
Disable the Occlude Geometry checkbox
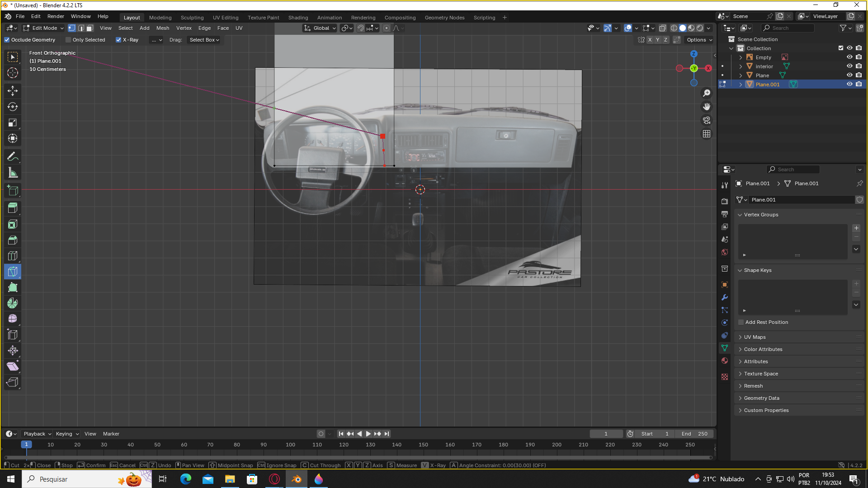pos(7,40)
